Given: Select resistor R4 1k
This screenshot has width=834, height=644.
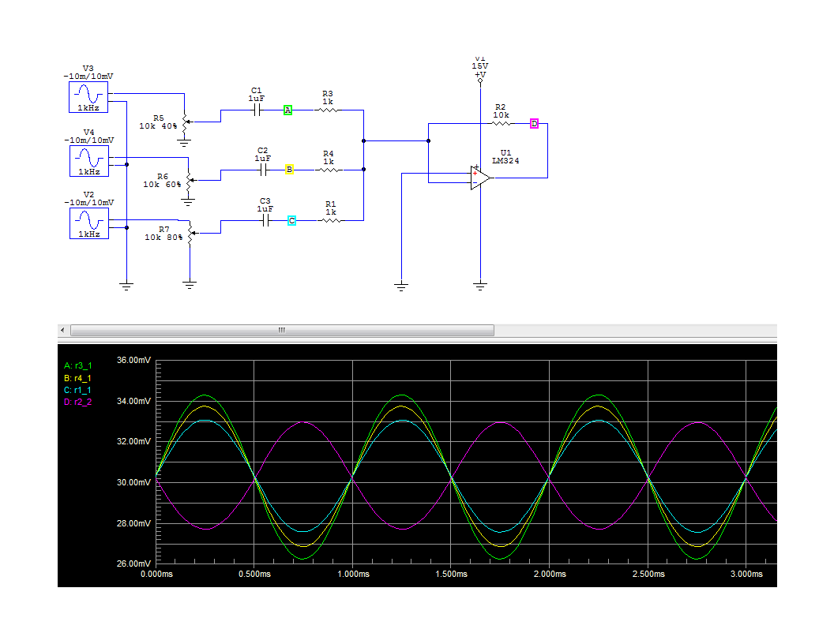Looking at the screenshot, I should tap(329, 170).
